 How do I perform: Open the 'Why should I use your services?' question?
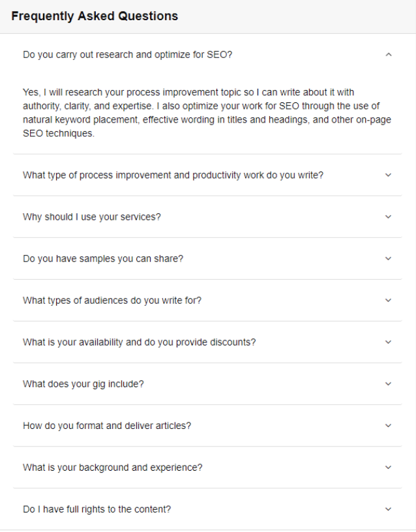[x=91, y=217]
